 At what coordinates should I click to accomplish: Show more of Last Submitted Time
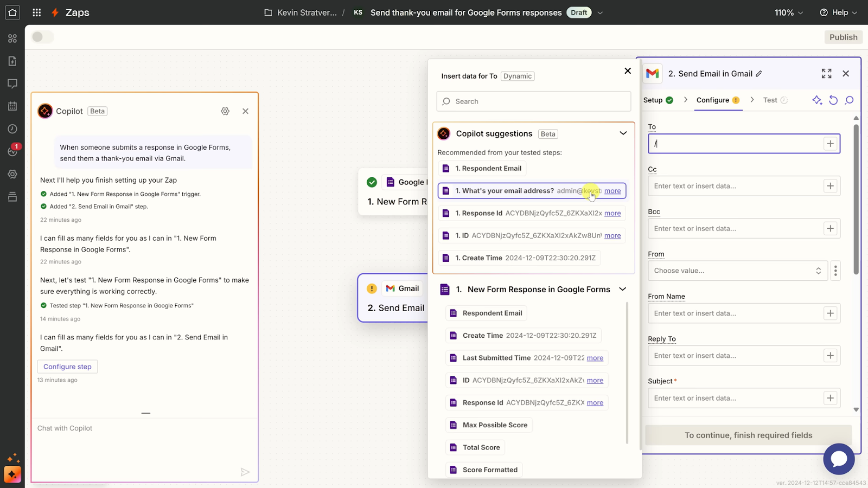[595, 358]
